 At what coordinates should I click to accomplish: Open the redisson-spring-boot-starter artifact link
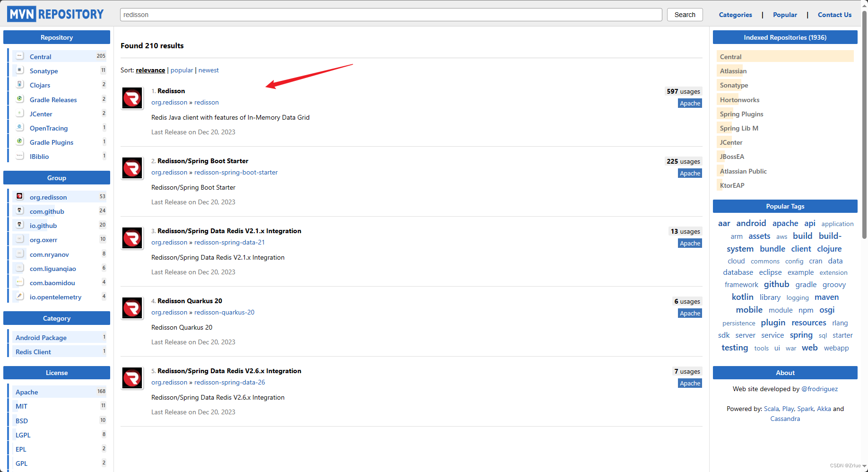point(236,172)
